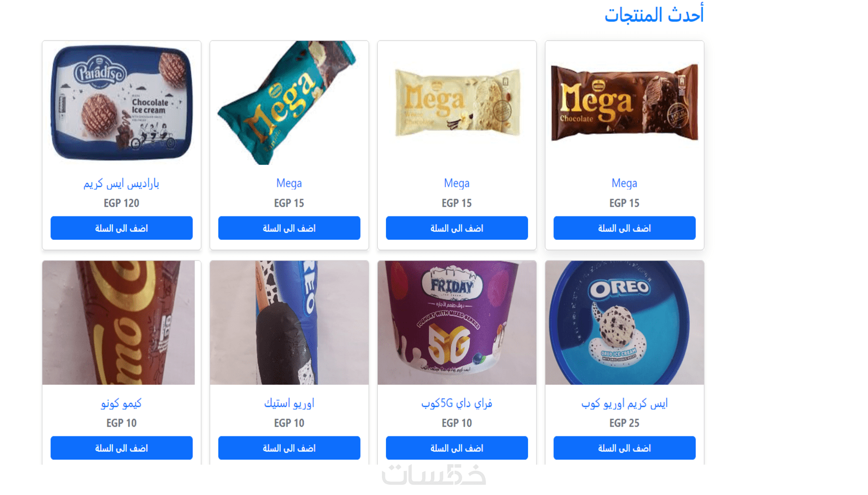
Task: Open the Oreo ice cream cup image
Action: [x=624, y=323]
